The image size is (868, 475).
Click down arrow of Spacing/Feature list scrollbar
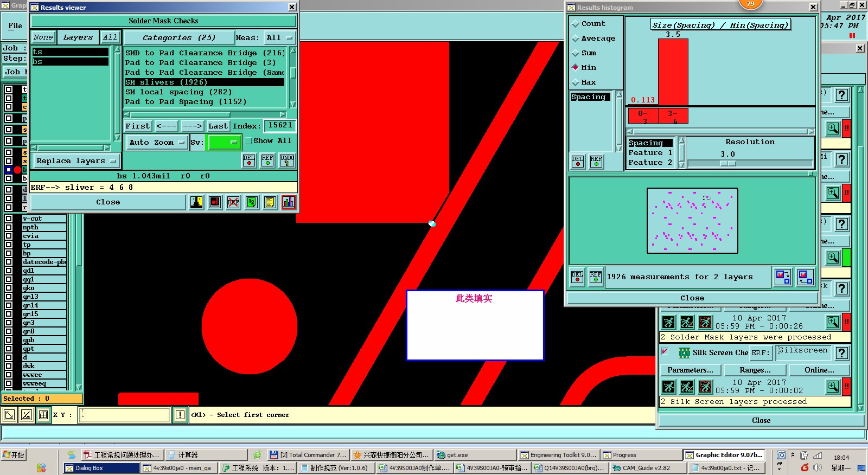point(681,165)
